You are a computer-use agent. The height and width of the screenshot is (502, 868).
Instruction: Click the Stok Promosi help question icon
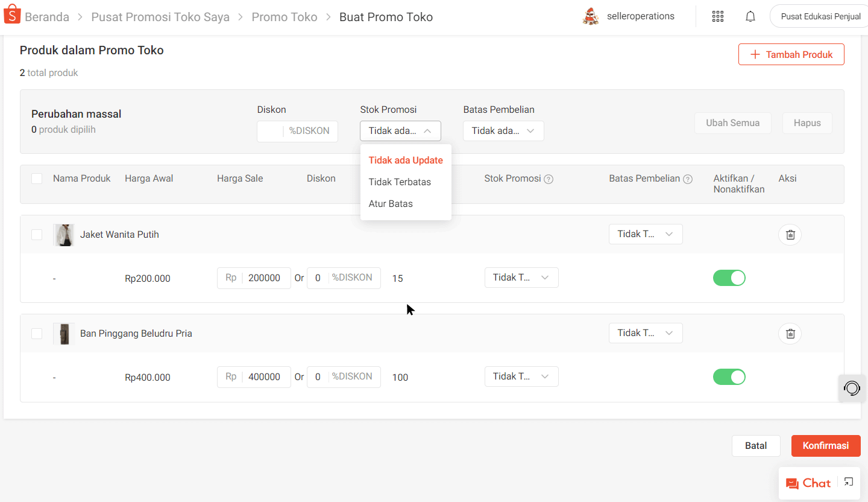pos(549,179)
